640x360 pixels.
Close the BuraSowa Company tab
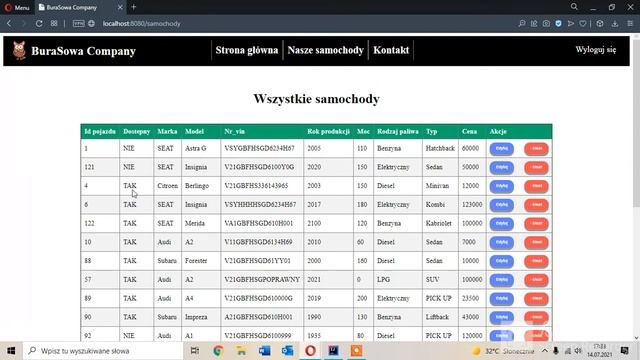(x=120, y=7)
